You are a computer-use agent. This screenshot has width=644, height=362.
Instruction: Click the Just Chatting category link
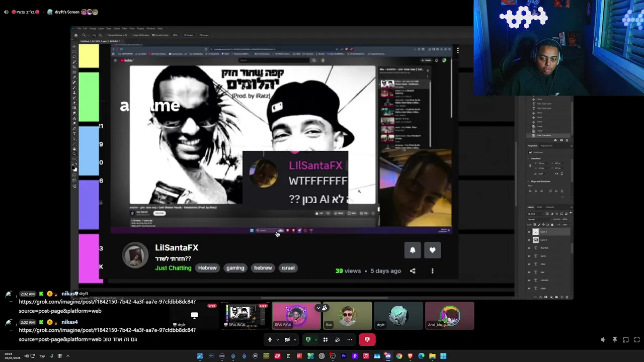[x=173, y=268]
